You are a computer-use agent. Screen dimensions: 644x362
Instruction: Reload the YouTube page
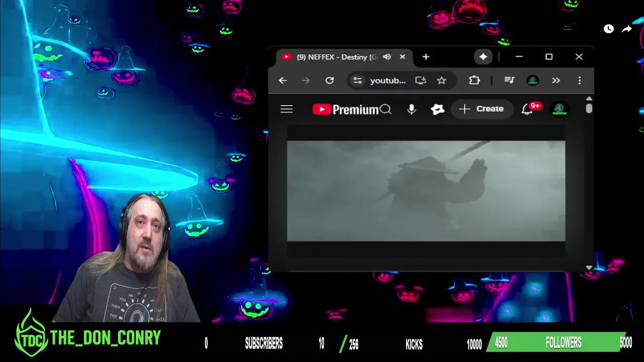pyautogui.click(x=330, y=80)
